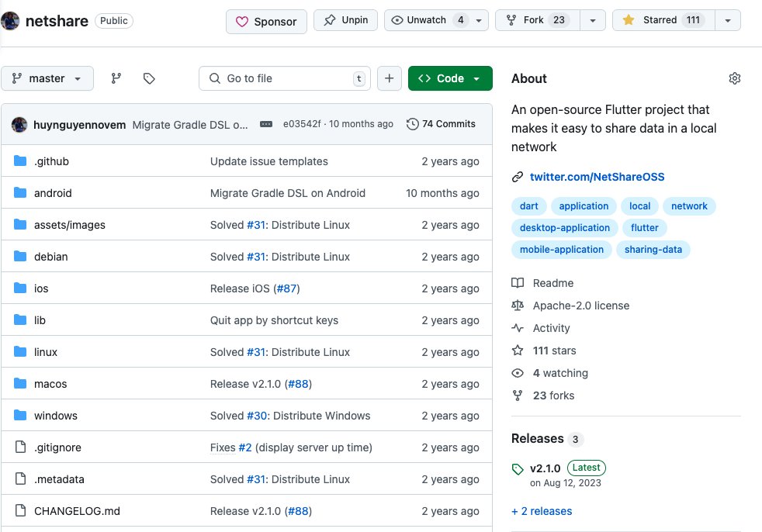
Task: Open the v2.1.0 release tag
Action: (x=545, y=468)
